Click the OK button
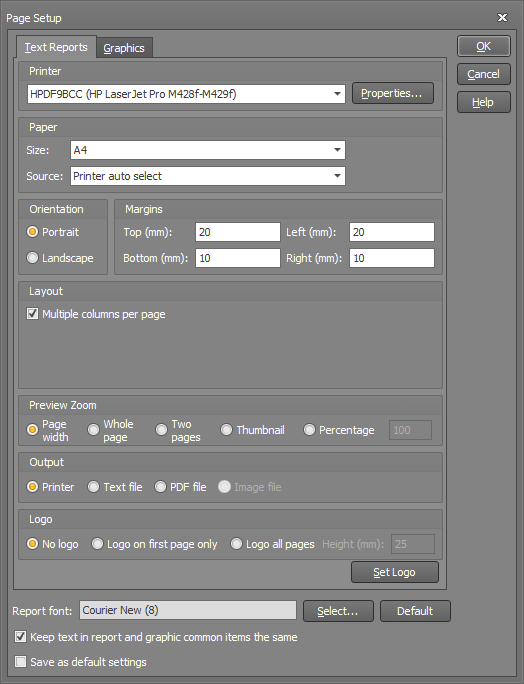The height and width of the screenshot is (684, 524). pos(483,46)
